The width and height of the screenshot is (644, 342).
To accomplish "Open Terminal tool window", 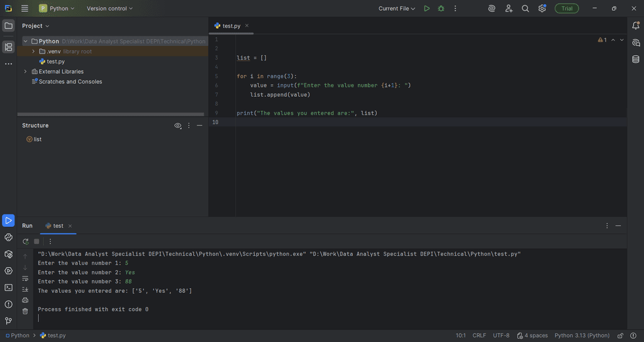I will click(x=8, y=287).
